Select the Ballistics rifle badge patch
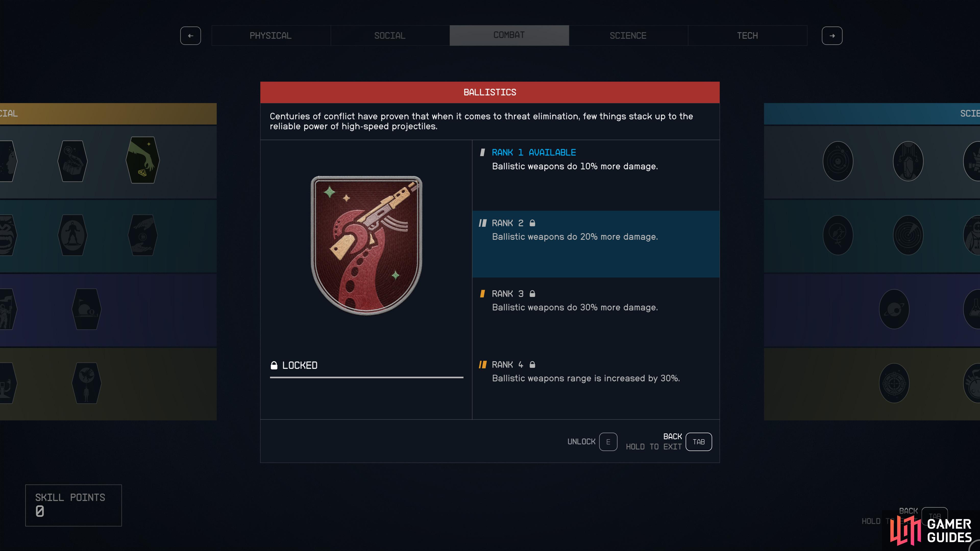The width and height of the screenshot is (980, 551). click(367, 245)
